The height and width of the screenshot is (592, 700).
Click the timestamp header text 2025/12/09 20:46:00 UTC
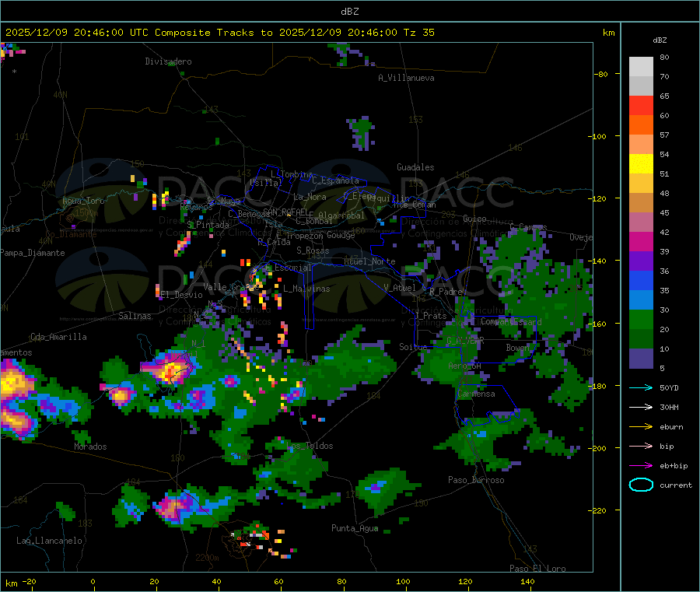(x=77, y=33)
